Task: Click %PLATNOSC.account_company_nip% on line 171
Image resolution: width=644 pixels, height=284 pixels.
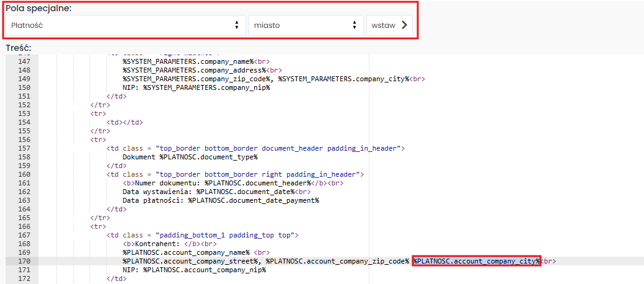Action: (205, 270)
